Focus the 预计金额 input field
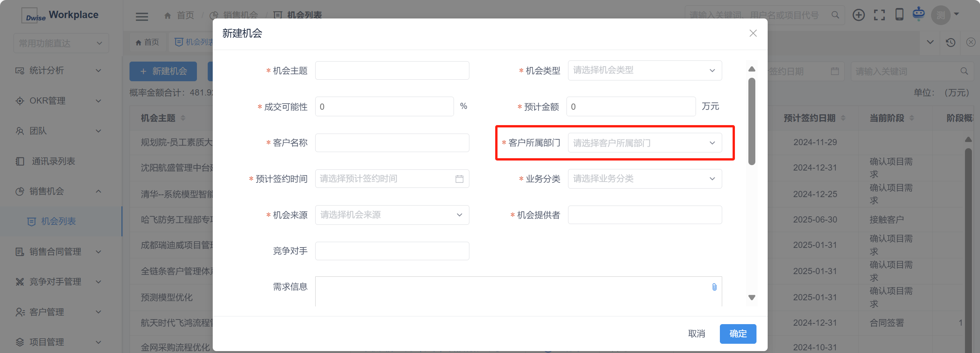980x353 pixels. tap(631, 107)
